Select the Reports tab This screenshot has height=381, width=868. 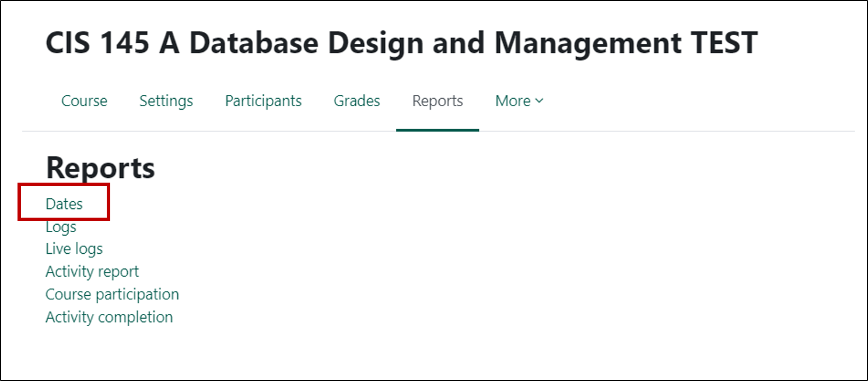[437, 100]
